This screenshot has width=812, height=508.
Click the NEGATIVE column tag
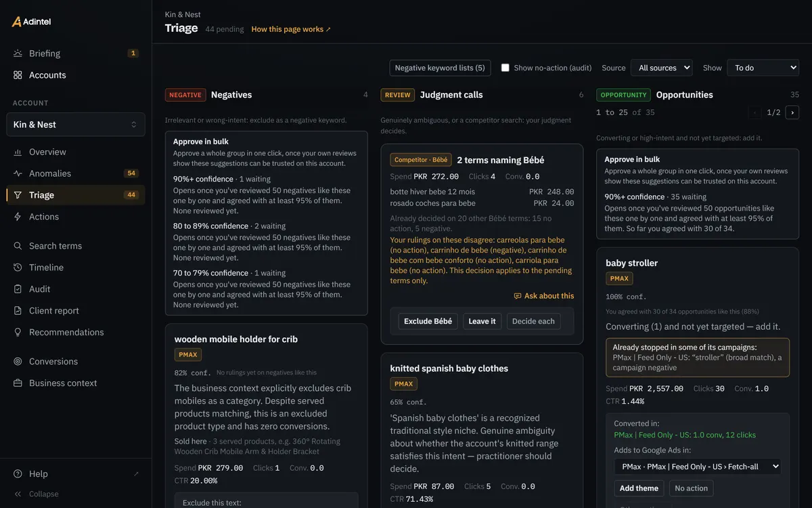185,95
